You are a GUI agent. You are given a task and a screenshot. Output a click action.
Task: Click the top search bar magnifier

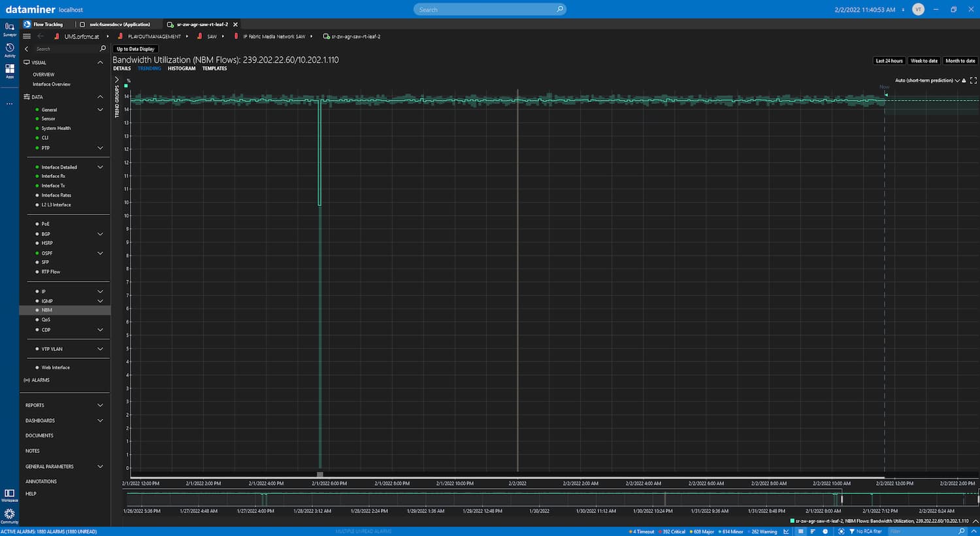click(x=559, y=9)
